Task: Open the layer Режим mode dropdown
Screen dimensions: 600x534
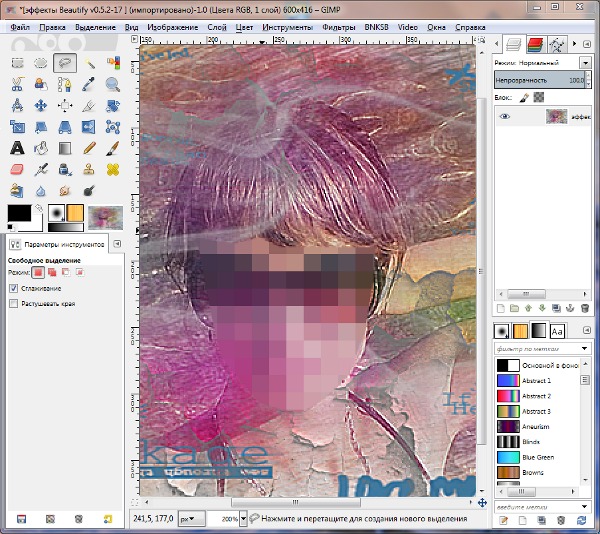Action: [x=585, y=63]
